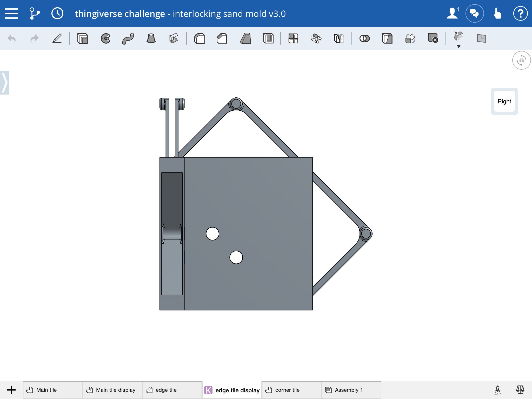Viewport: 532px width, 399px height.
Task: Open the versions and branches graph
Action: [35, 14]
